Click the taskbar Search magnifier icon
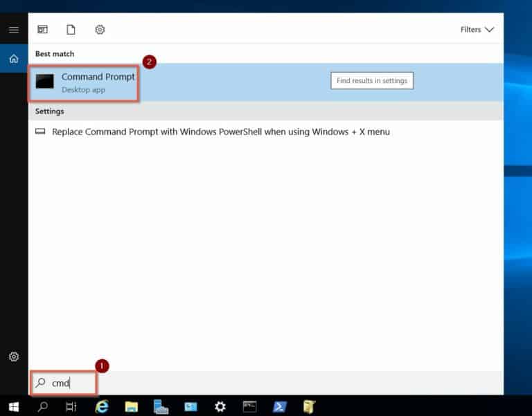This screenshot has width=532, height=416. click(x=43, y=406)
